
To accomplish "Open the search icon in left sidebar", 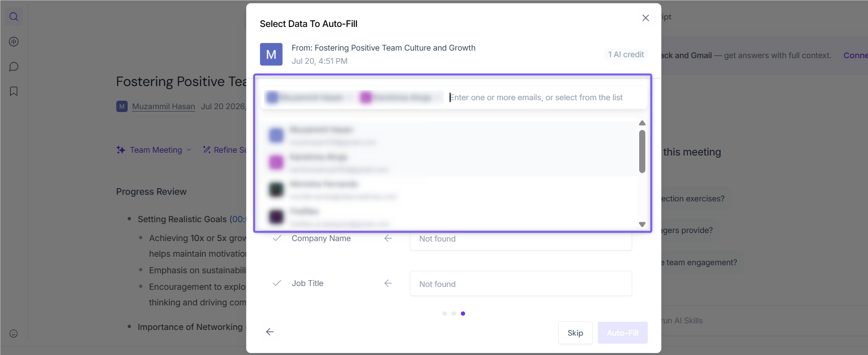I will 14,17.
